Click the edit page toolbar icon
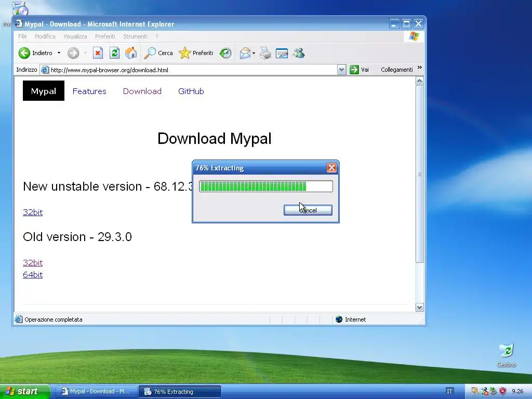This screenshot has width=532, height=399. (x=282, y=53)
